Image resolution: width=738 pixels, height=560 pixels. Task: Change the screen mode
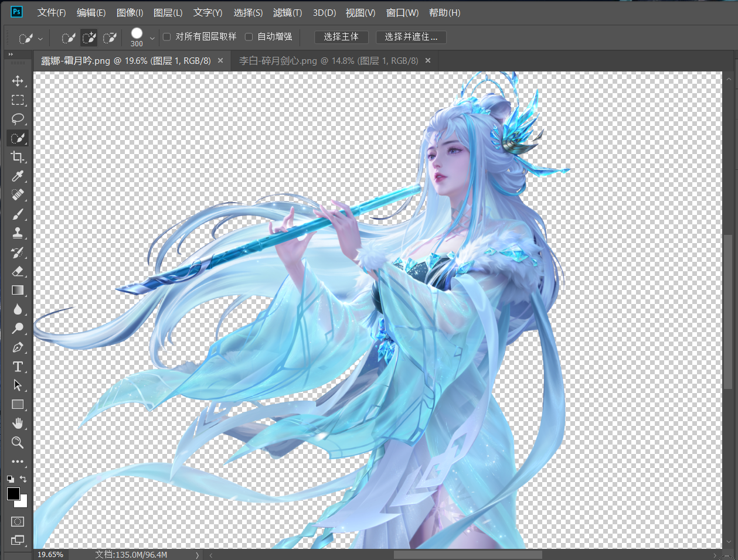click(18, 540)
